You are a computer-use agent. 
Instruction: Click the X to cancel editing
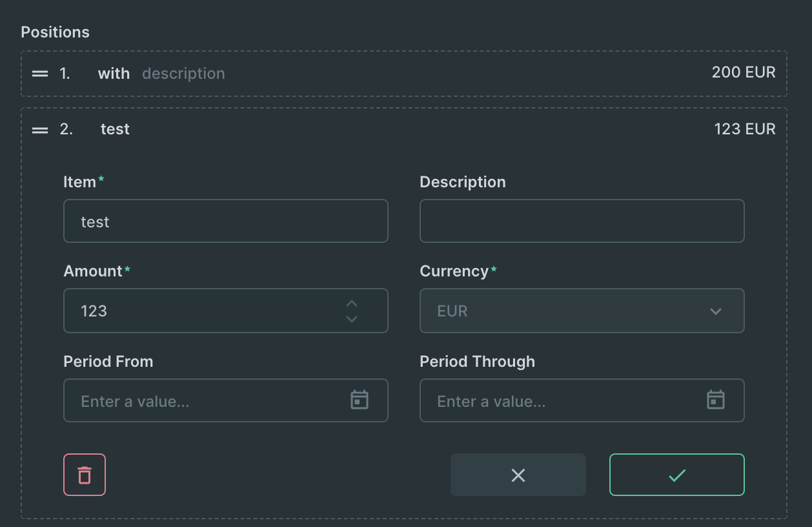(x=518, y=475)
